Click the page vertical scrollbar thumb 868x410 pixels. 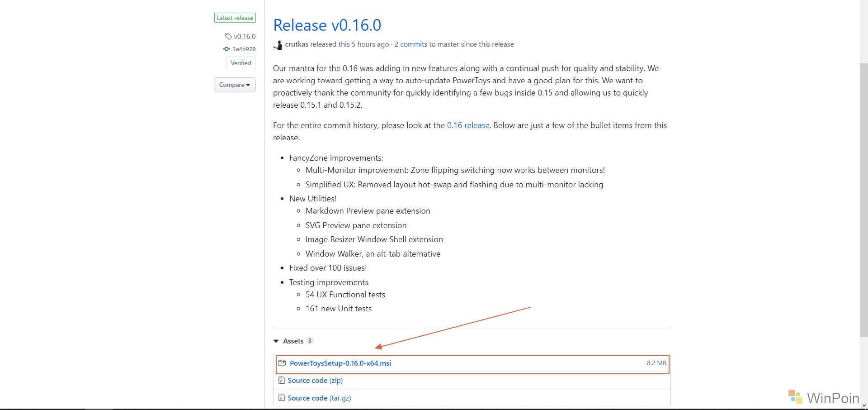864,199
